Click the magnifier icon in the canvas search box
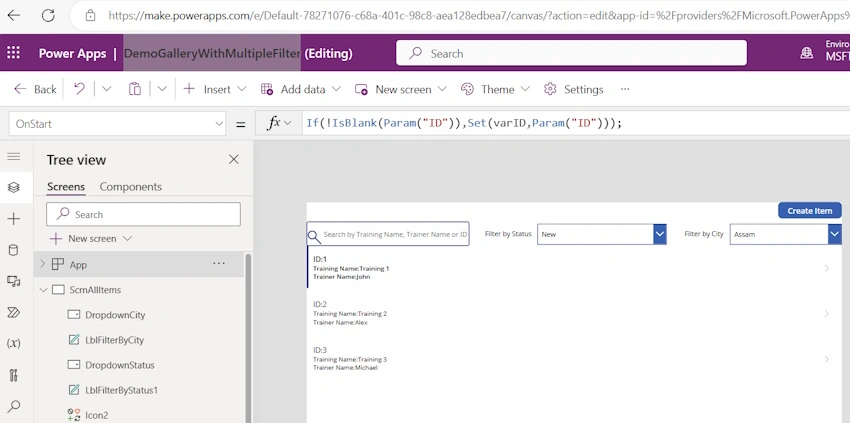Image resolution: width=850 pixels, height=423 pixels. 314,236
